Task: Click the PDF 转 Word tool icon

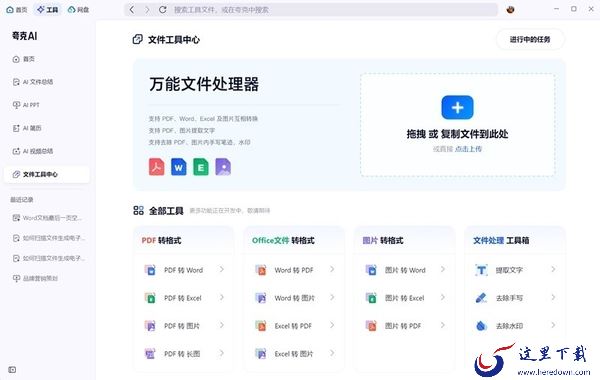Action: pyautogui.click(x=150, y=270)
